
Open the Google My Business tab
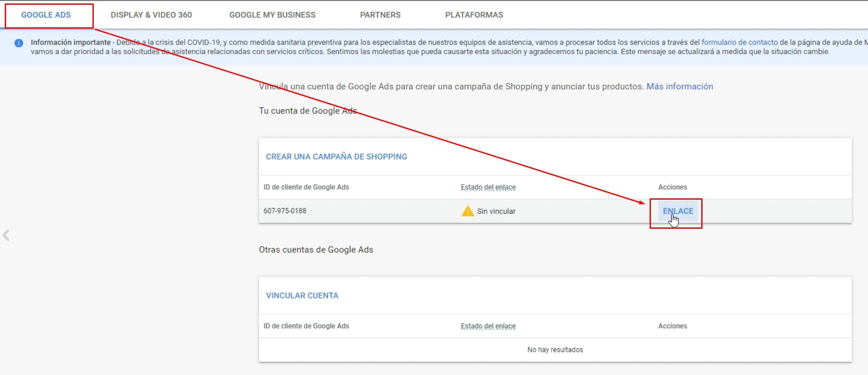coord(272,15)
